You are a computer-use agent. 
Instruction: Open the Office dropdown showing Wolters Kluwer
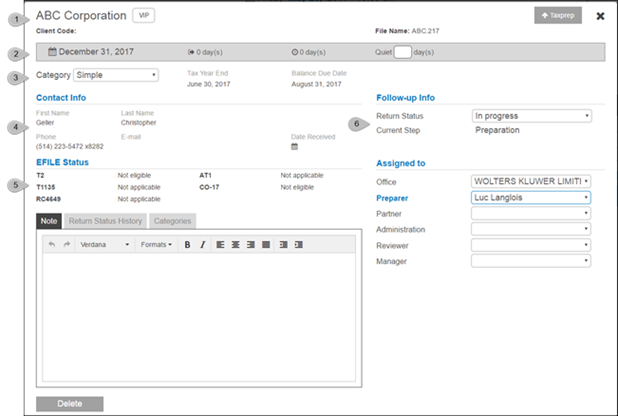[530, 181]
